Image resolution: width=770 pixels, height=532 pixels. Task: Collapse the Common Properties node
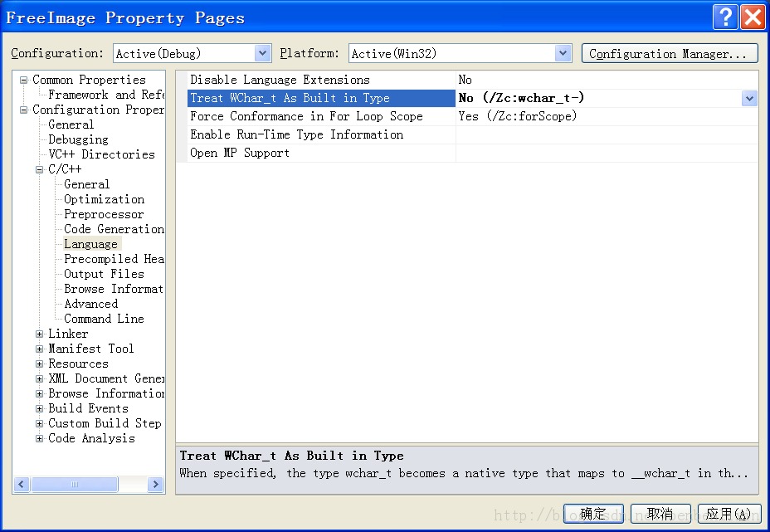[x=23, y=80]
